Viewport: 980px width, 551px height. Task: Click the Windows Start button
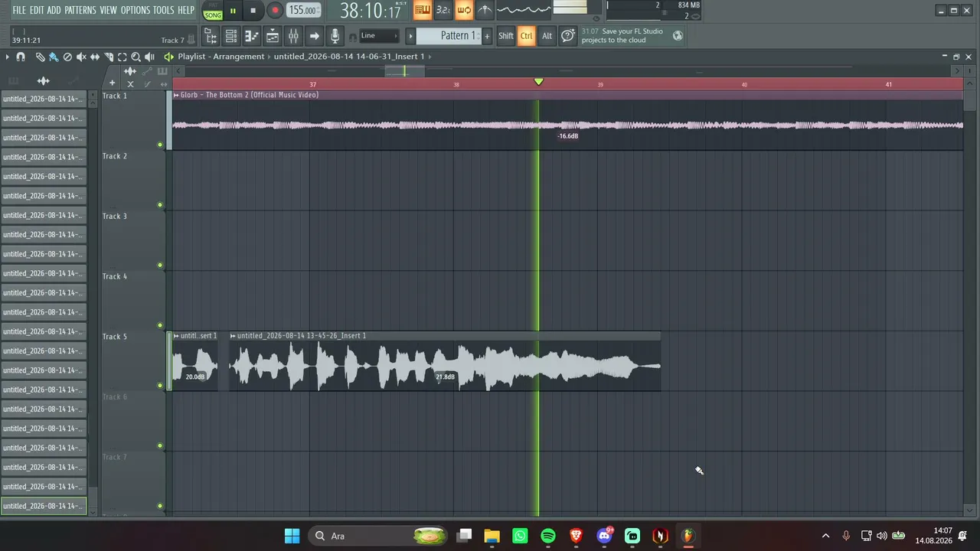click(292, 536)
